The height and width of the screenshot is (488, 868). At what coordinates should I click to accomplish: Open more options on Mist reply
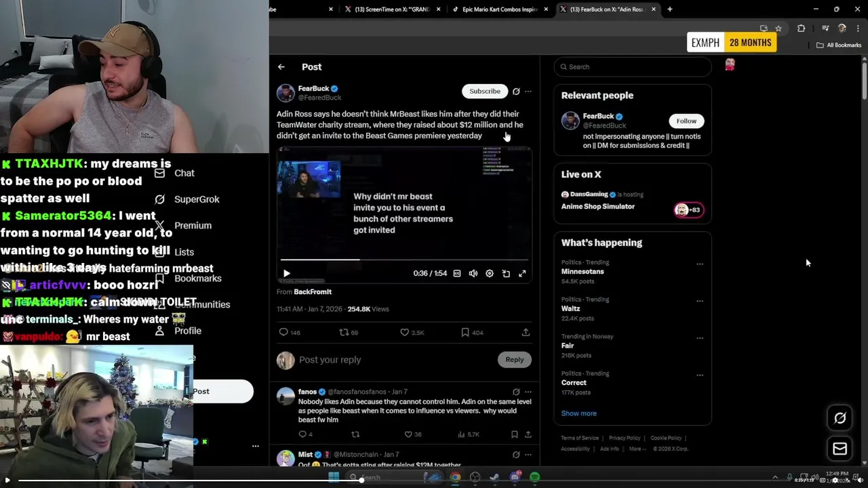coord(528,455)
